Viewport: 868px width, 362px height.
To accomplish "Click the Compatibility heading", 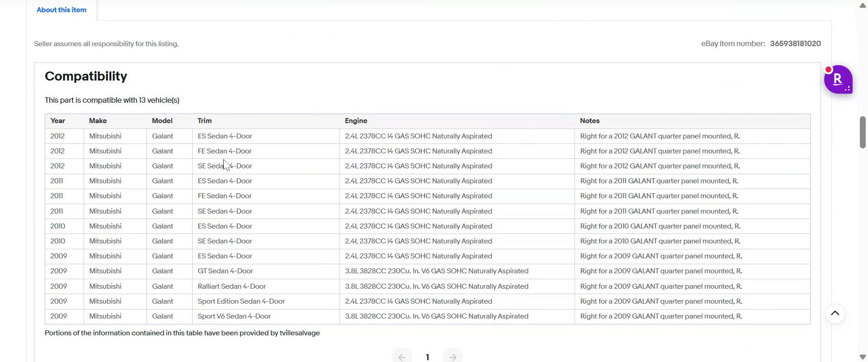I will point(86,76).
